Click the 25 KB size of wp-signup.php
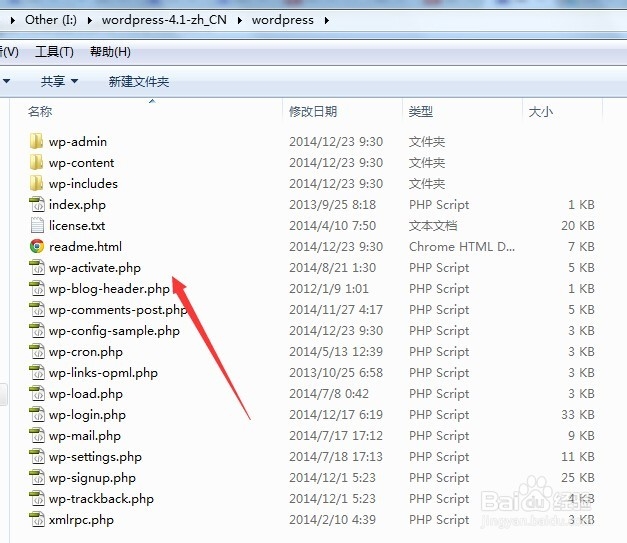The image size is (627, 543). (578, 478)
